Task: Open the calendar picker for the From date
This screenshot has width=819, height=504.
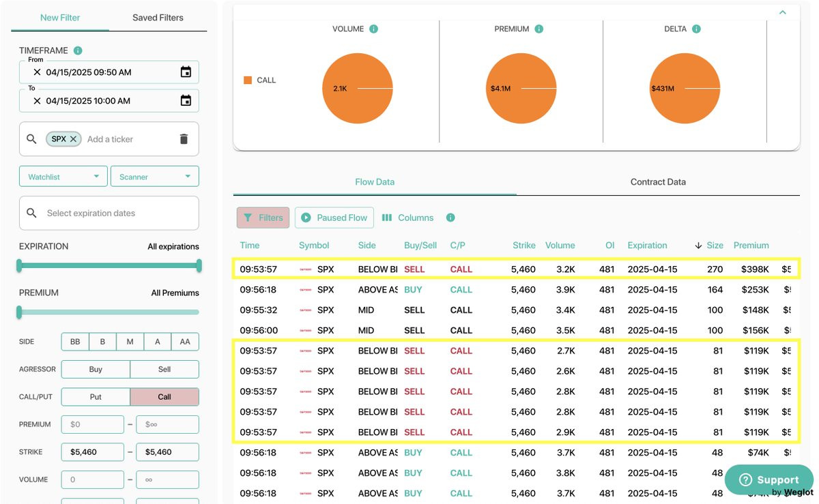Action: pyautogui.click(x=186, y=72)
